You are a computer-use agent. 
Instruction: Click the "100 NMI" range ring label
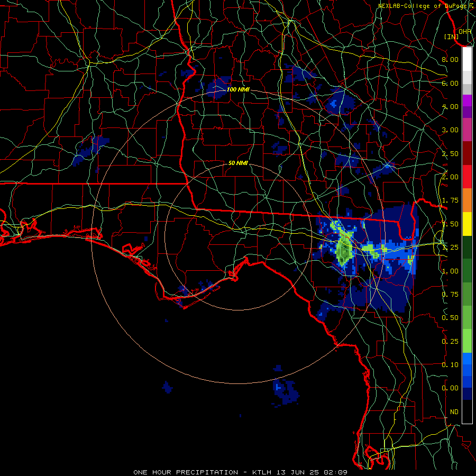point(238,89)
